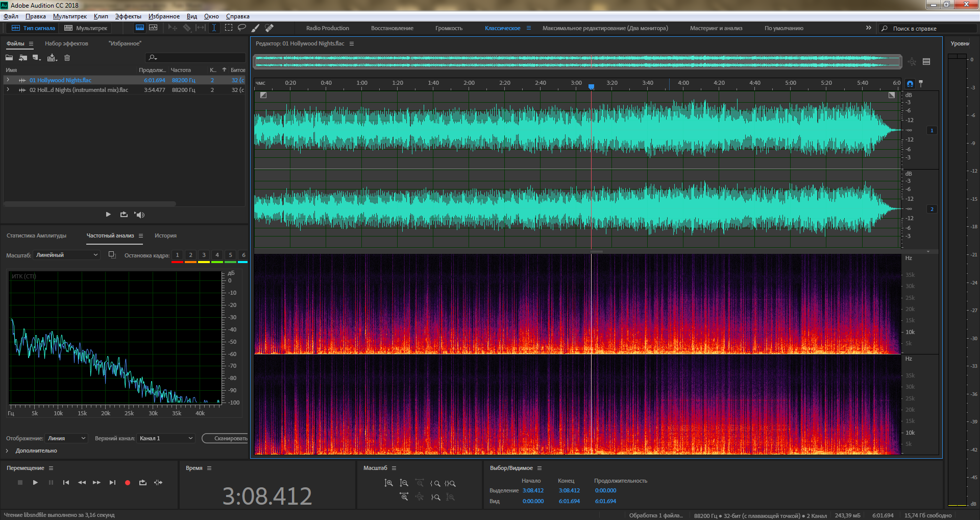Click the blue playhead marker on timeline

pos(591,87)
